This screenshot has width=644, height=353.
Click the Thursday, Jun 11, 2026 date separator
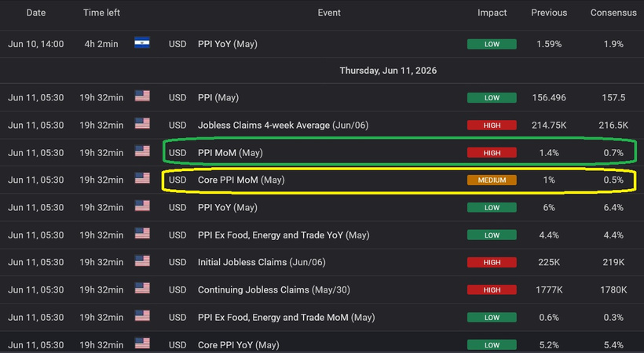click(x=388, y=71)
